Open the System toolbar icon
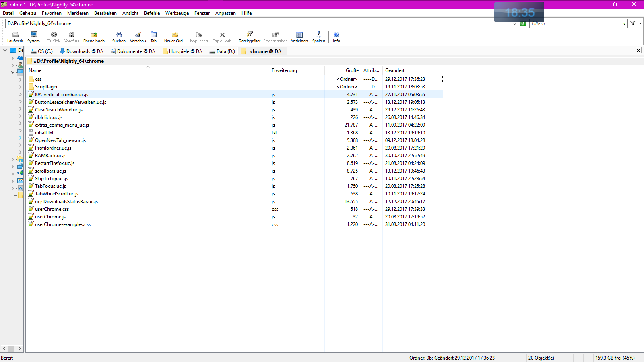 pyautogui.click(x=33, y=37)
